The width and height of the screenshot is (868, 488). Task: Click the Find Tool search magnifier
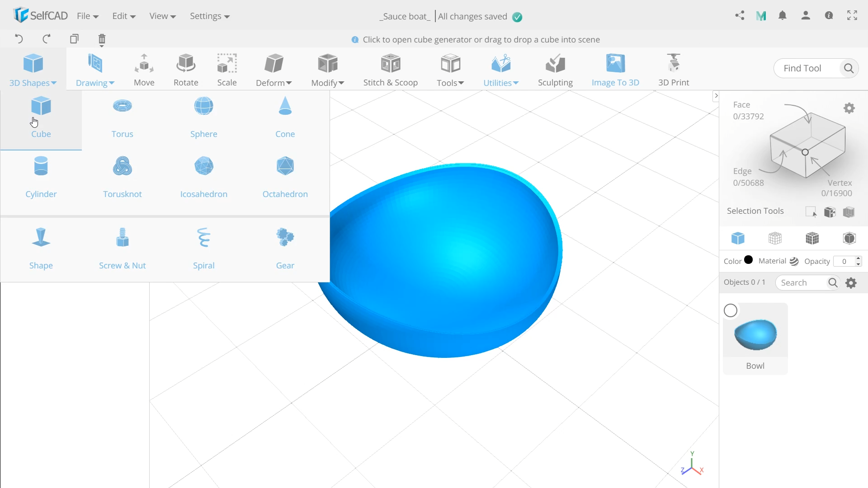click(x=849, y=68)
